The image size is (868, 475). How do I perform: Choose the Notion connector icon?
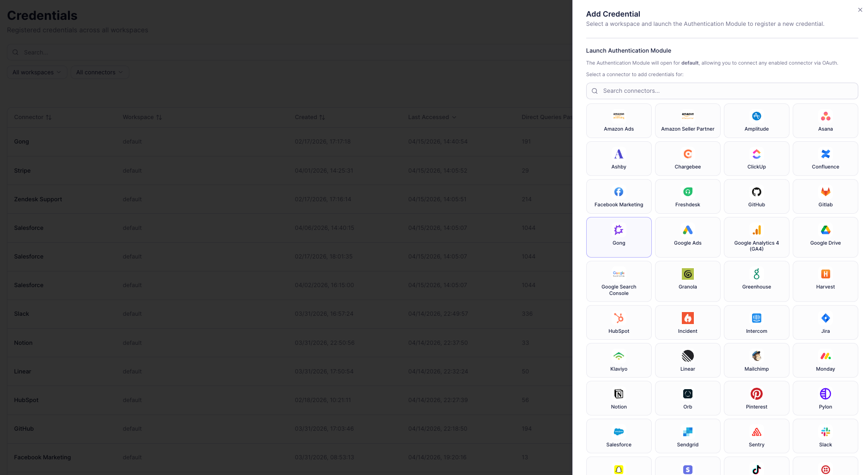point(619,394)
